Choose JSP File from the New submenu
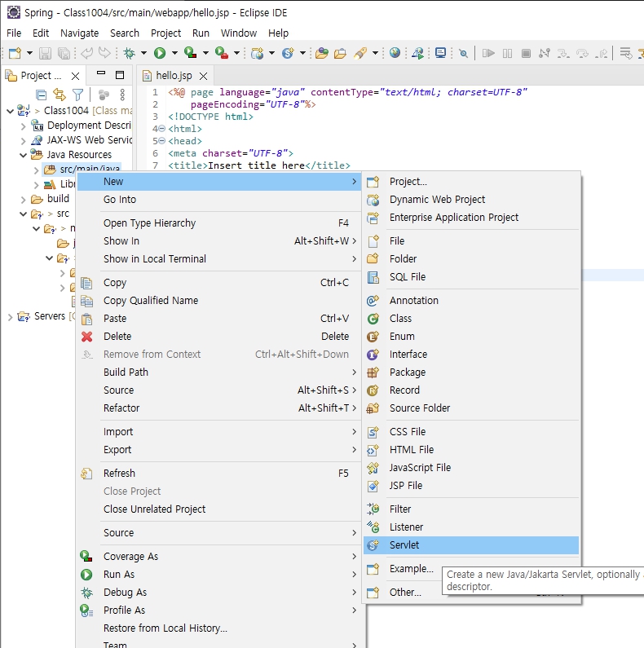 pyautogui.click(x=471, y=485)
